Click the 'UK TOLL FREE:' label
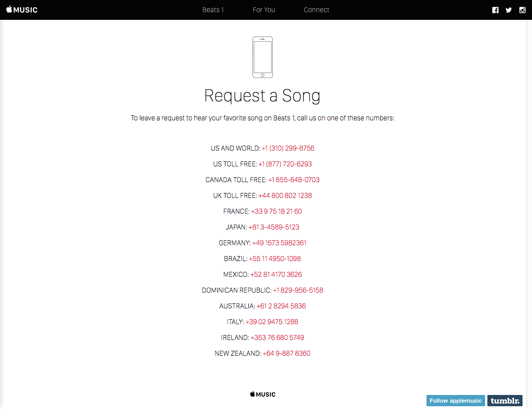 tap(235, 196)
